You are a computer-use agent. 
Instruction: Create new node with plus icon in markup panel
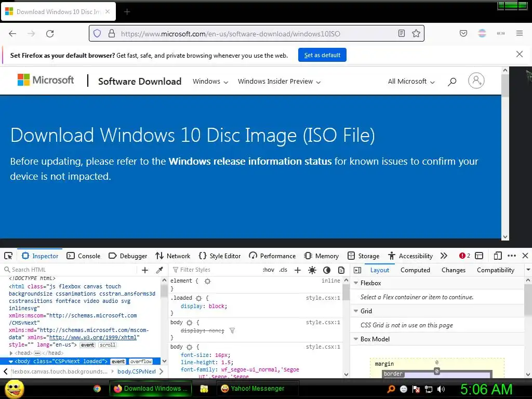tap(145, 270)
